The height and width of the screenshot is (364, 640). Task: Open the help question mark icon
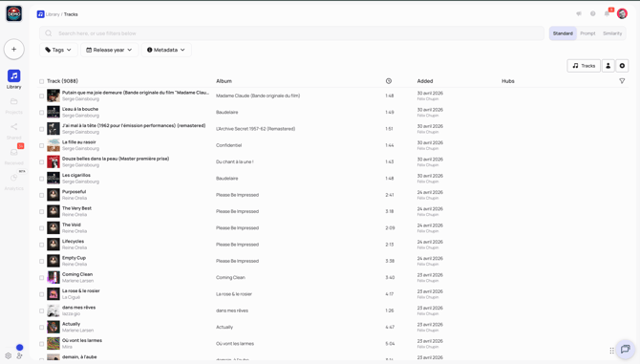[592, 14]
